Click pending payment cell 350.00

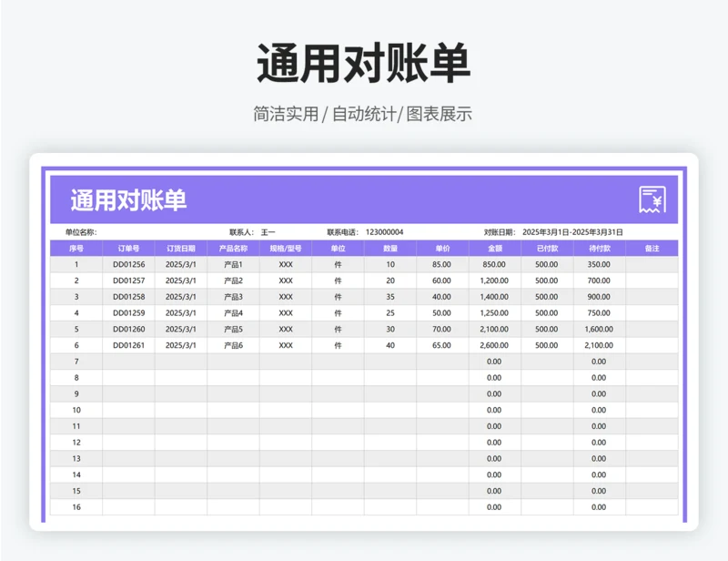coord(599,264)
